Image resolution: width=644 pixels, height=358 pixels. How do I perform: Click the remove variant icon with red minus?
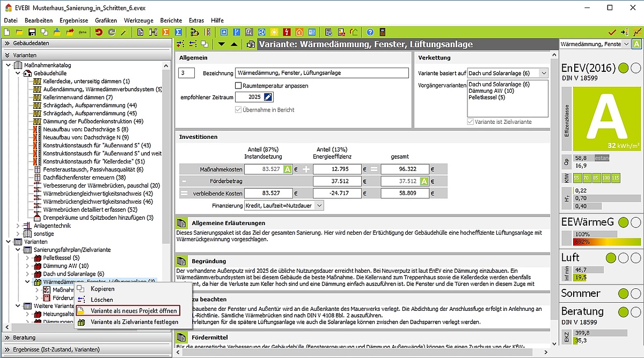point(193,44)
